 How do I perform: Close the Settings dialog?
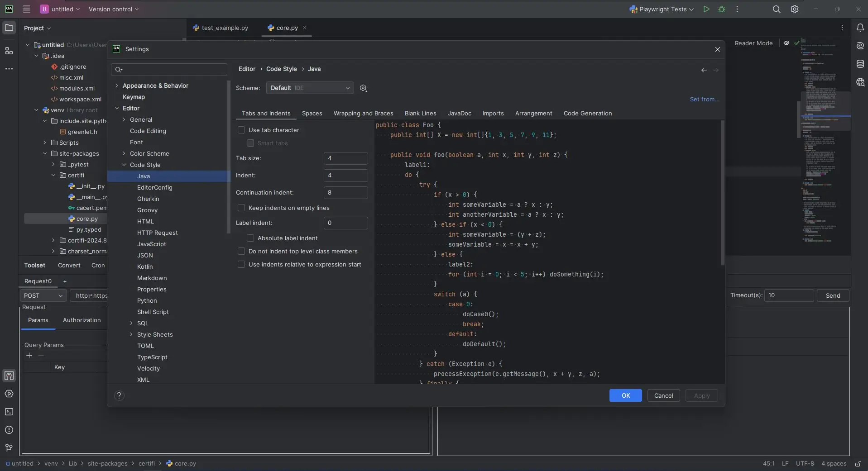[x=718, y=49]
